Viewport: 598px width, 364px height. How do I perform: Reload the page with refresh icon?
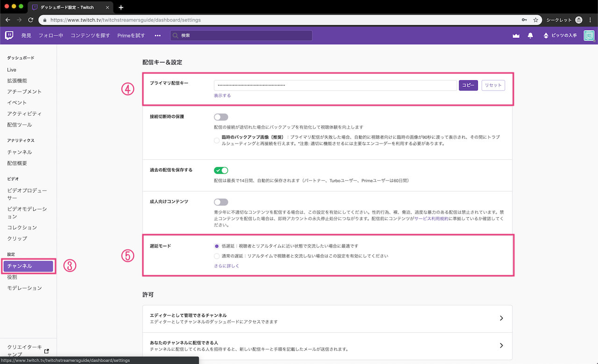click(x=30, y=20)
